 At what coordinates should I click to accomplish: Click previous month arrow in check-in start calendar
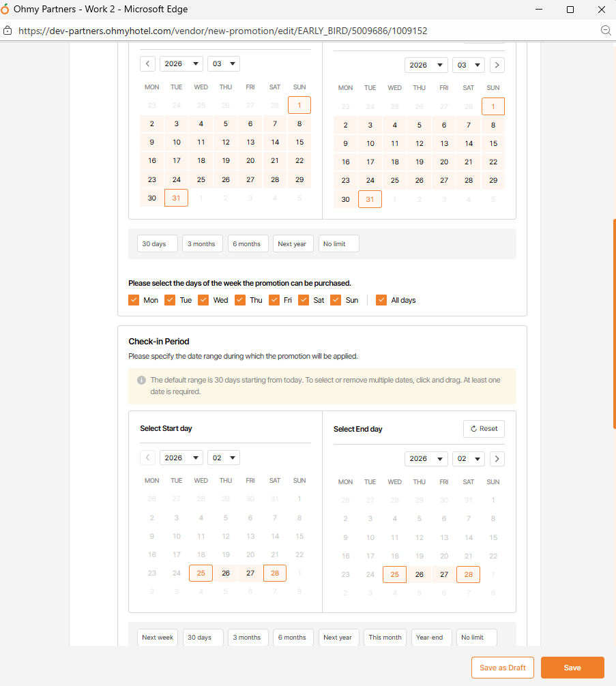click(147, 458)
